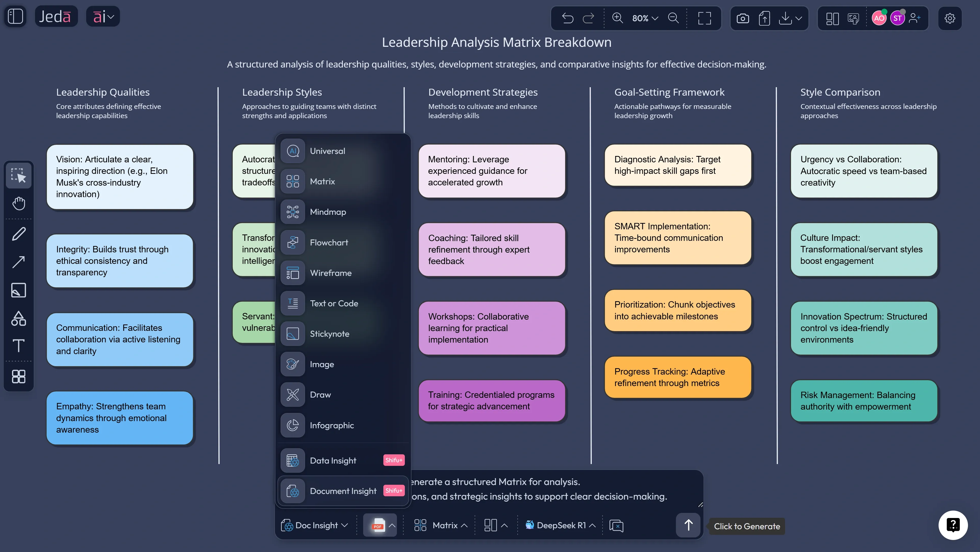Click the zoom in magnifier icon
Viewport: 980px width, 552px height.
pos(617,18)
